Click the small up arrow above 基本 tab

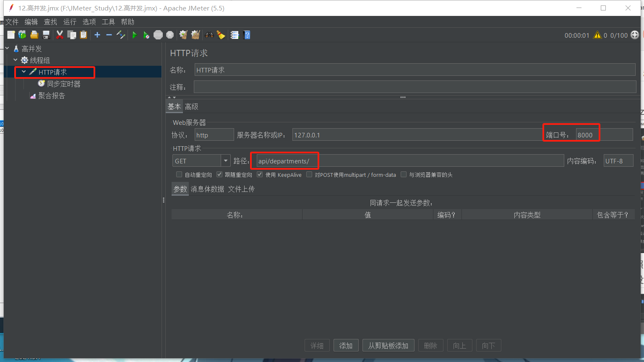click(x=169, y=97)
